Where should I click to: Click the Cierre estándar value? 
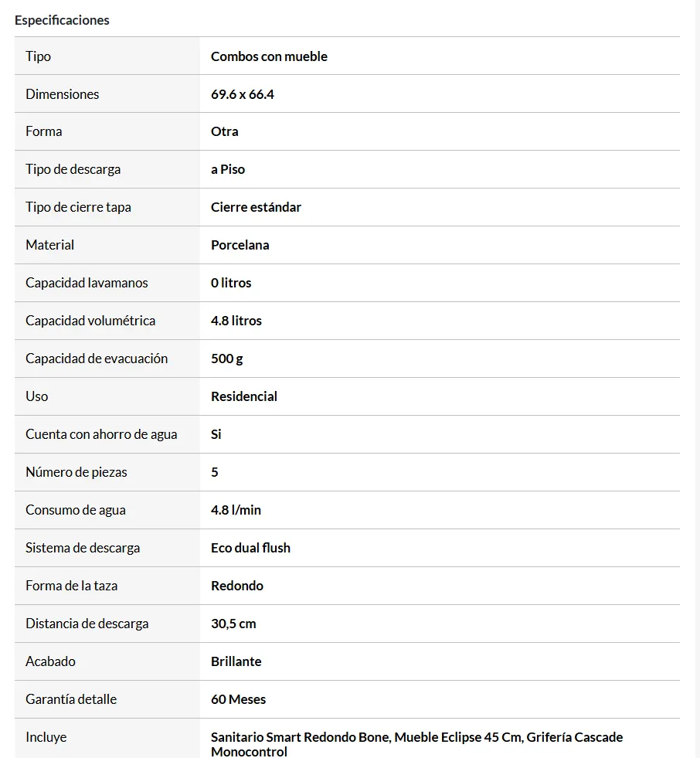(x=256, y=207)
